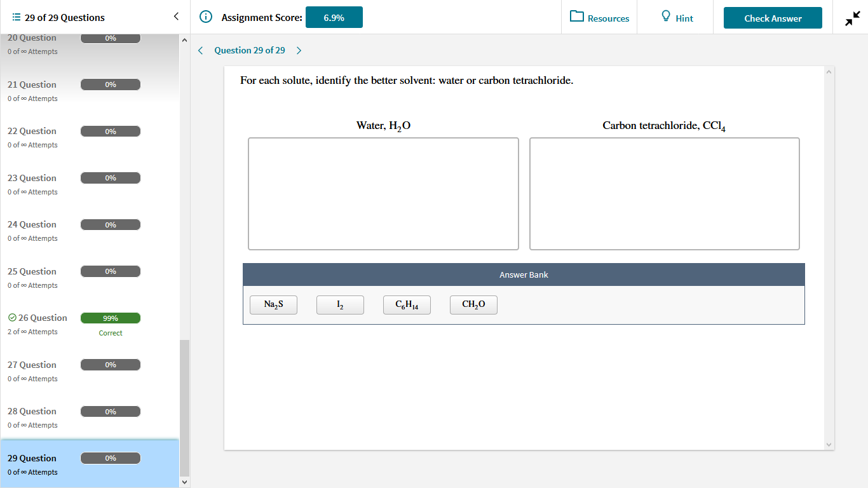Image resolution: width=868 pixels, height=488 pixels.
Task: Select the Na2S answer tile
Action: click(x=273, y=305)
